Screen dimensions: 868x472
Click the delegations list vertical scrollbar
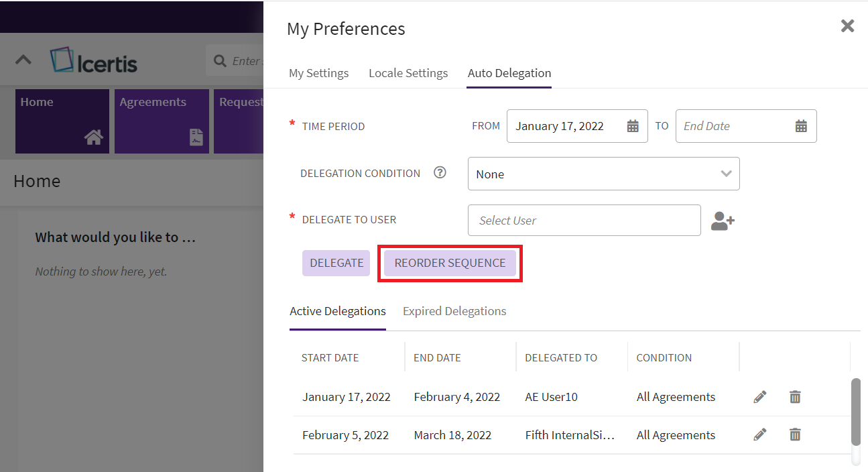pos(855,412)
